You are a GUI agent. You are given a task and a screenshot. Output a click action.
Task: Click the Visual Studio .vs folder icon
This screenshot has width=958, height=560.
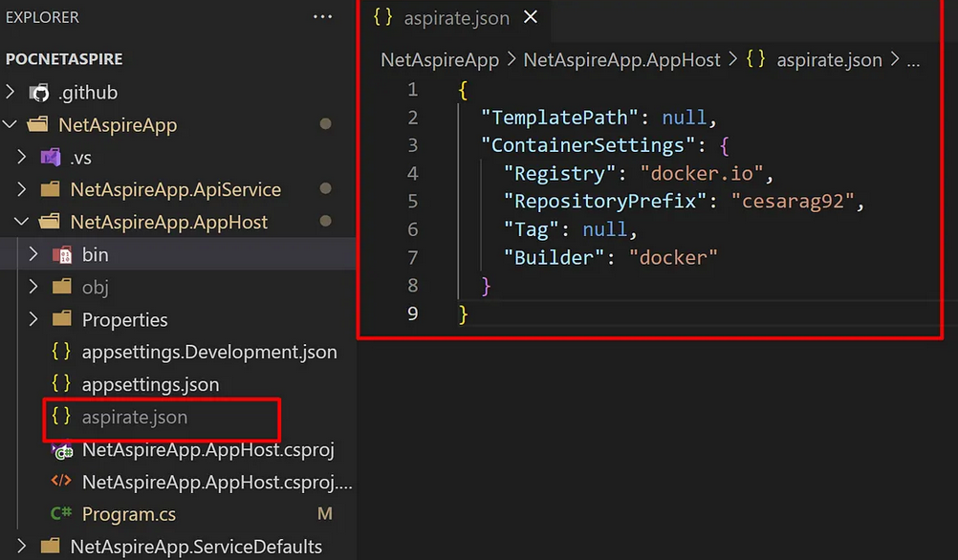(51, 158)
